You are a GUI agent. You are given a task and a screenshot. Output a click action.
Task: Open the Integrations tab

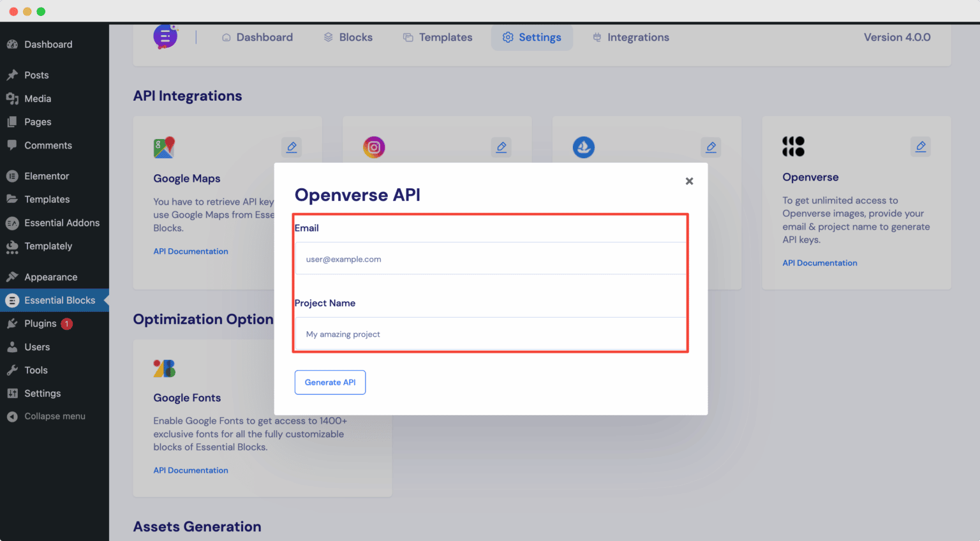(x=630, y=37)
